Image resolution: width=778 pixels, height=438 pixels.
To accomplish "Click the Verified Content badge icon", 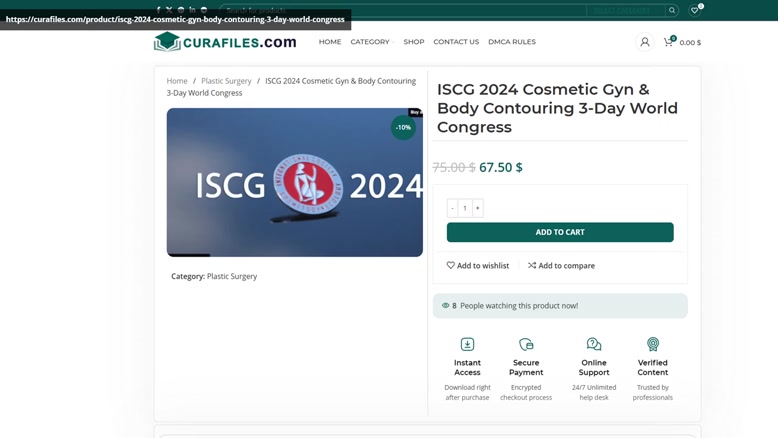I will pyautogui.click(x=652, y=344).
